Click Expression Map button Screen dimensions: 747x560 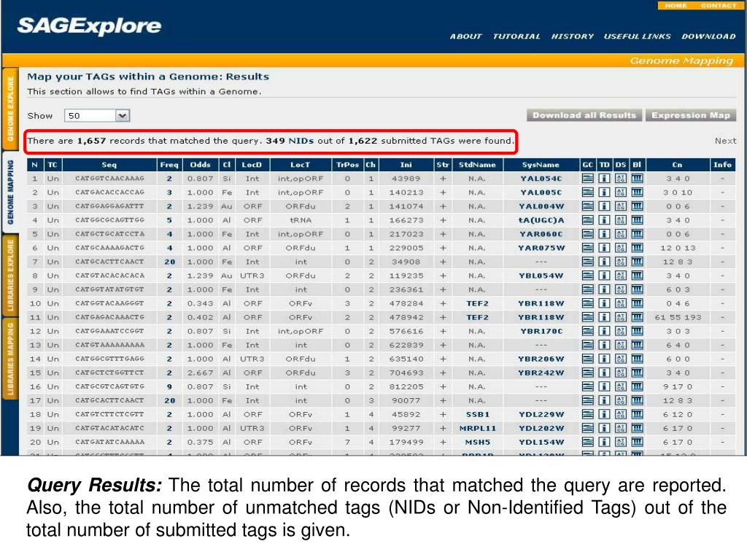691,115
